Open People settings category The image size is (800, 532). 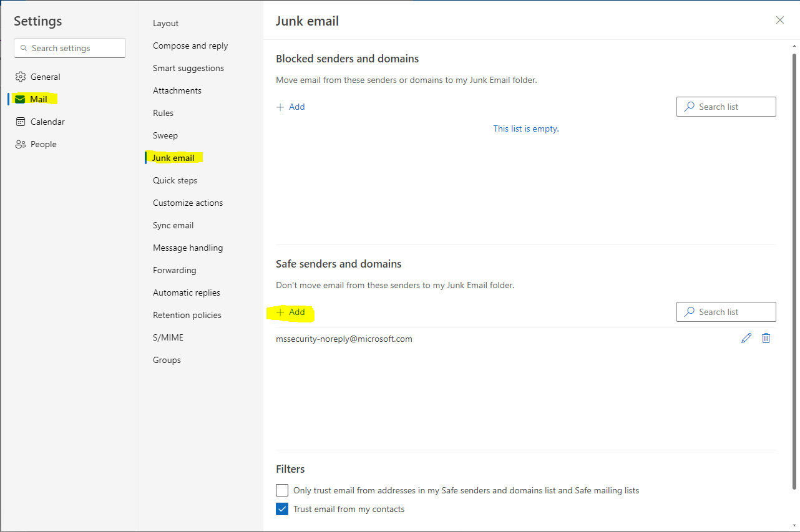click(x=36, y=144)
